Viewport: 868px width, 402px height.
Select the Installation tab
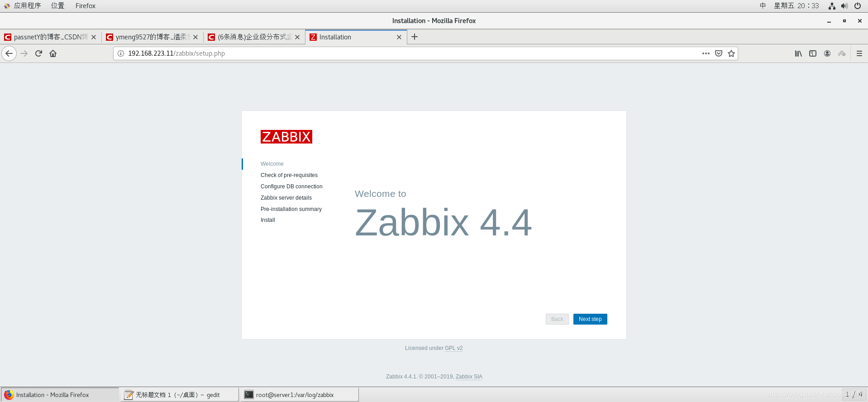(356, 37)
